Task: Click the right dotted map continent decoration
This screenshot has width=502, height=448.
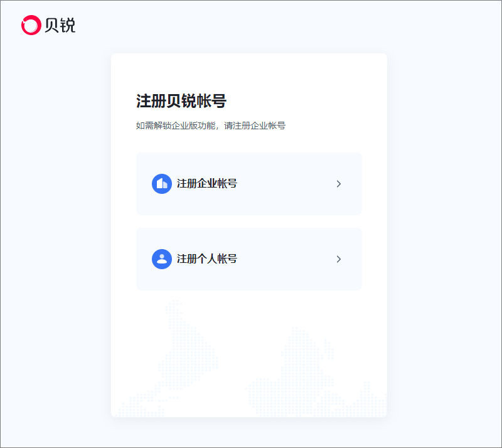Action: (x=317, y=373)
